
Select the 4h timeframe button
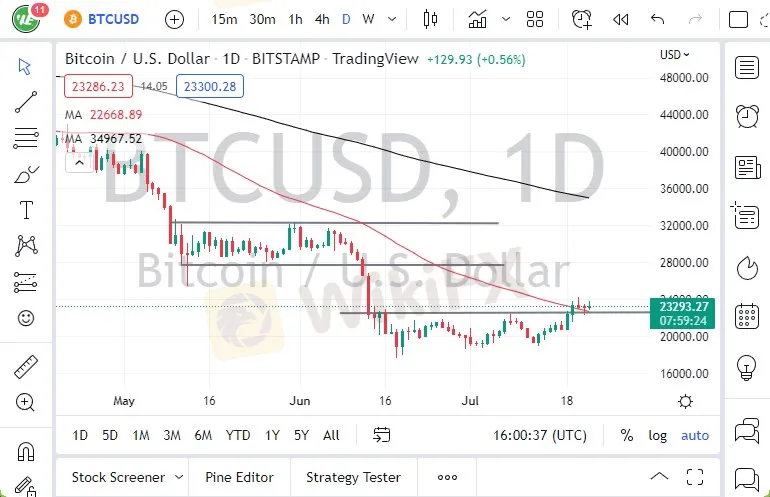click(x=322, y=19)
